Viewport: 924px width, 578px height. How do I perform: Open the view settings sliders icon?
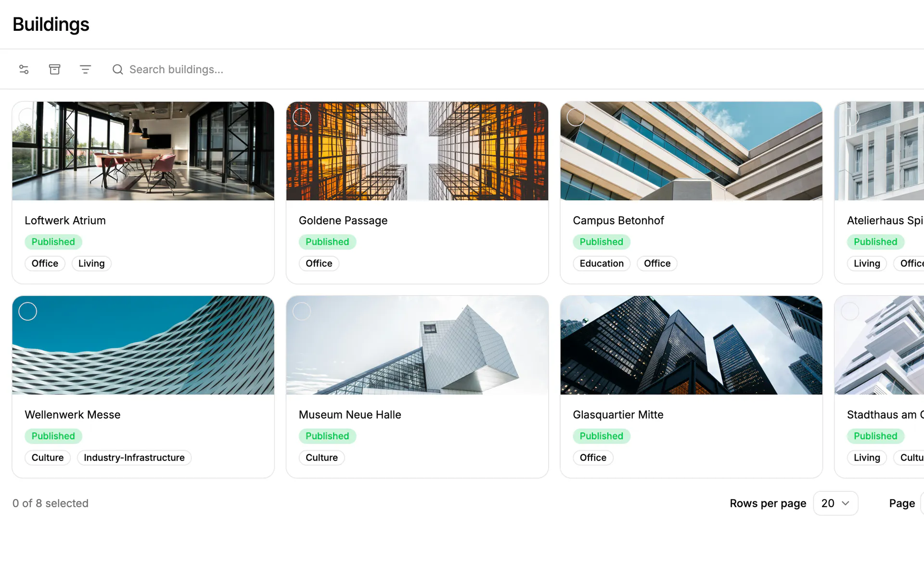pos(24,69)
